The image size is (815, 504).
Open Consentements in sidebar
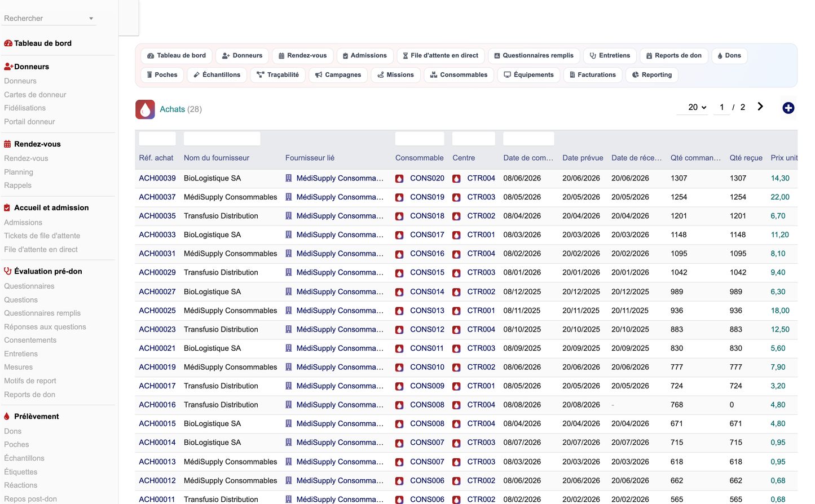[x=30, y=340]
